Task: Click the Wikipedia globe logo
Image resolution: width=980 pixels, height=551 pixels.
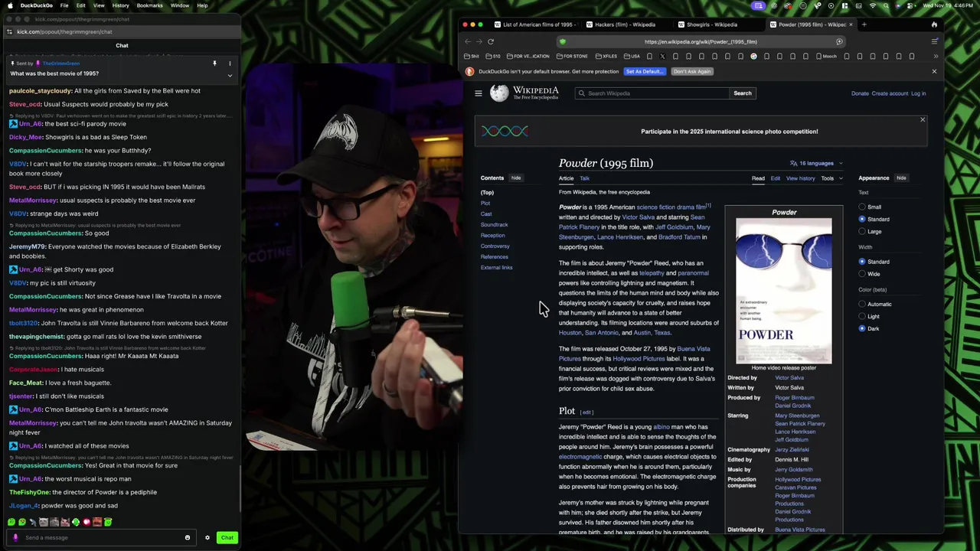Action: [499, 93]
